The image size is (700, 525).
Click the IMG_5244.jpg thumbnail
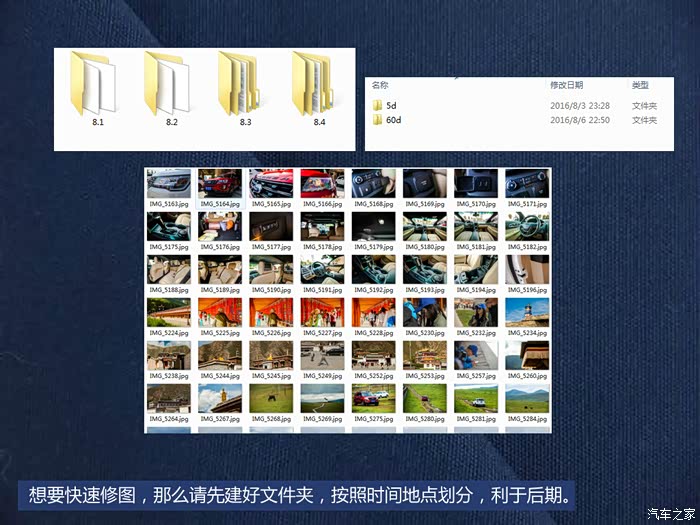(x=220, y=356)
